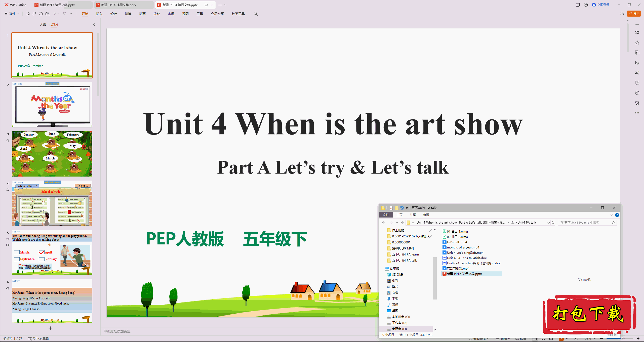
Task: Open the 文件 menu
Action: tap(12, 14)
